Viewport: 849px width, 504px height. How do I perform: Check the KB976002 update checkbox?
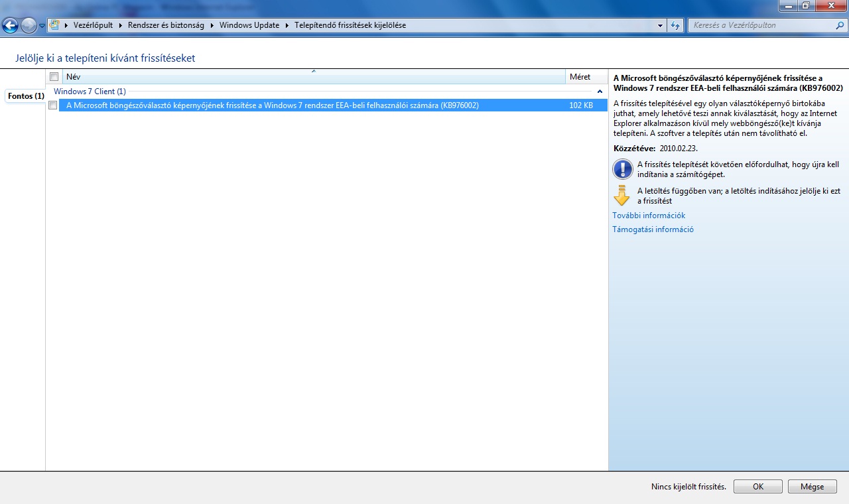pos(53,105)
